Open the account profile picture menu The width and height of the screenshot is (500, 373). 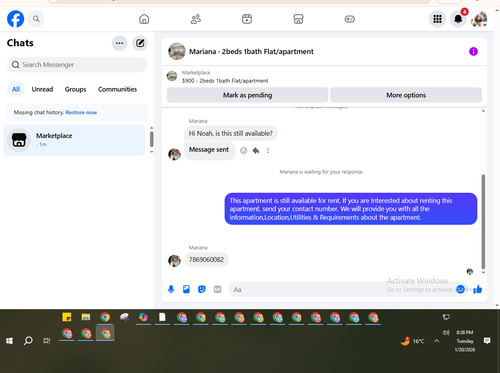479,19
